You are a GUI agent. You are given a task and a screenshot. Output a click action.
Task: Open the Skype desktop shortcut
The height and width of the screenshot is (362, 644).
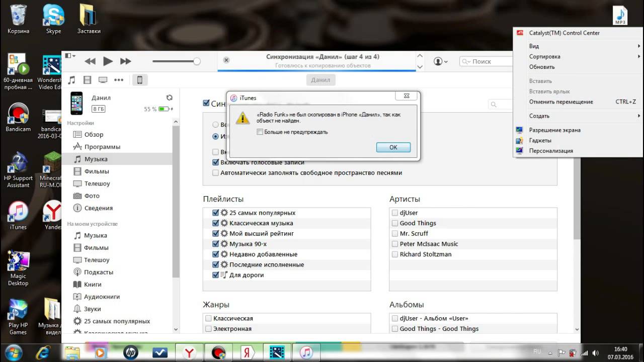coord(53,20)
